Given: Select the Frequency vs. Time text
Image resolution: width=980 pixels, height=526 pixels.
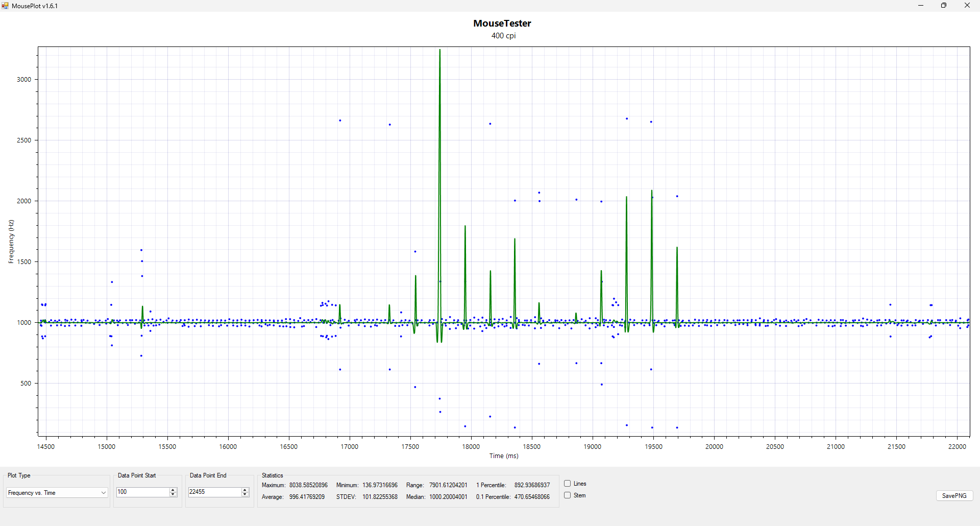Looking at the screenshot, I should (32, 493).
